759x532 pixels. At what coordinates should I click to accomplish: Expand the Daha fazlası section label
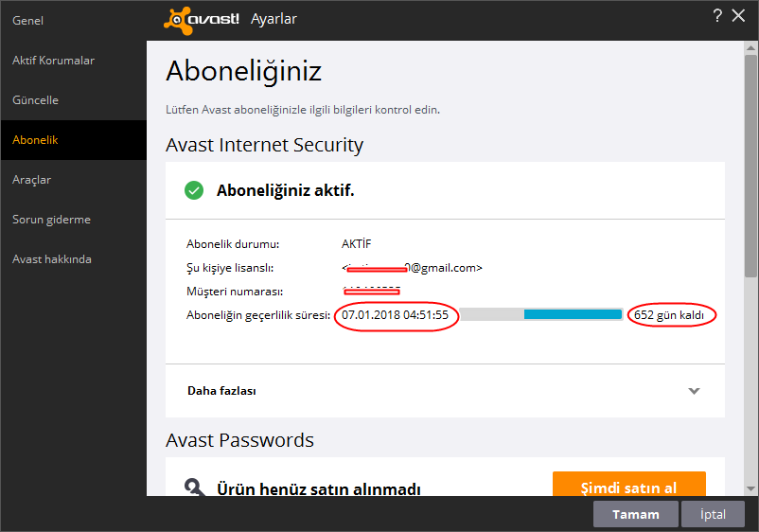pos(221,391)
